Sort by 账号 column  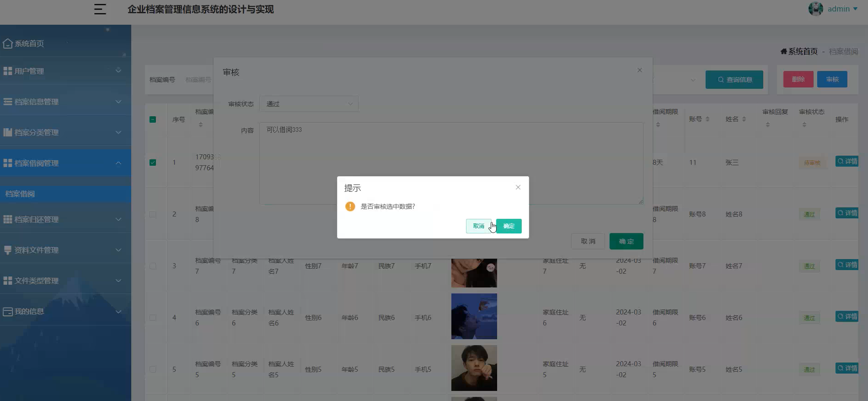pyautogui.click(x=707, y=119)
